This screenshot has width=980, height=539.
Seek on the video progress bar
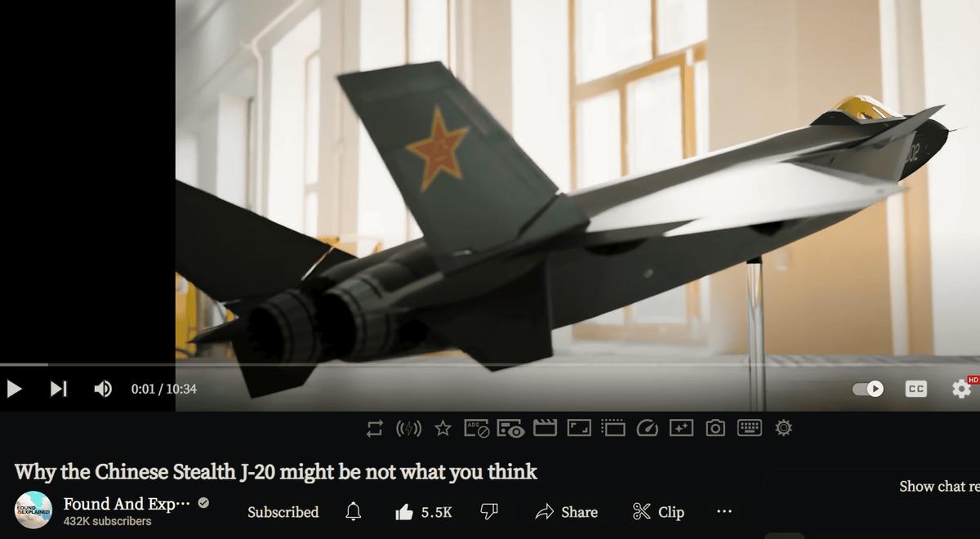(x=490, y=364)
